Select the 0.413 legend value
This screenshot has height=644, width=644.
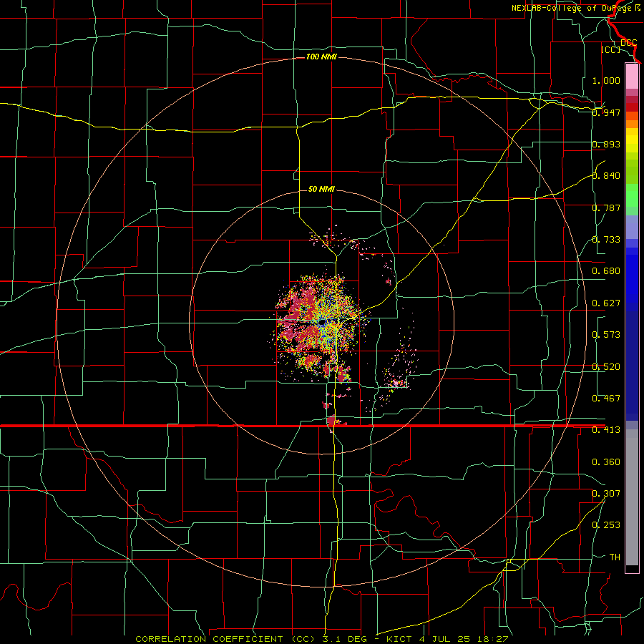[606, 430]
